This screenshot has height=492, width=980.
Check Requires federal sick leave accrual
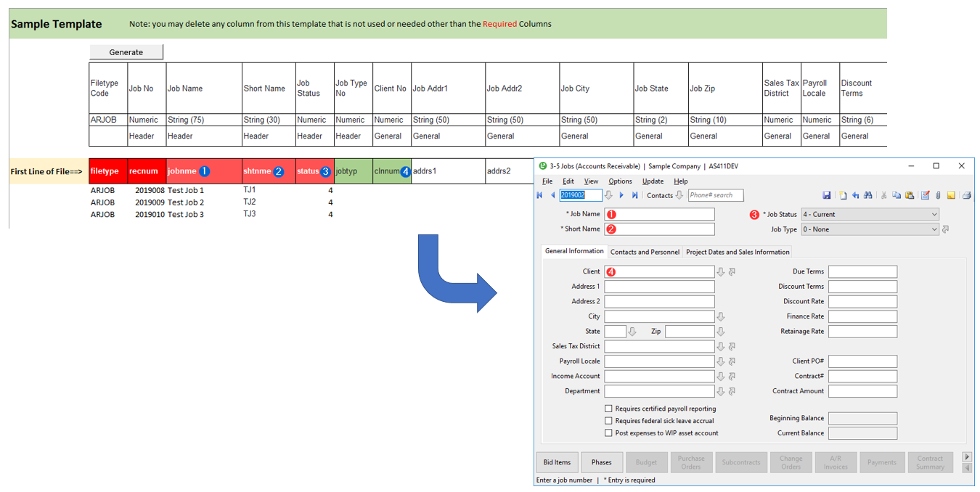(x=608, y=421)
